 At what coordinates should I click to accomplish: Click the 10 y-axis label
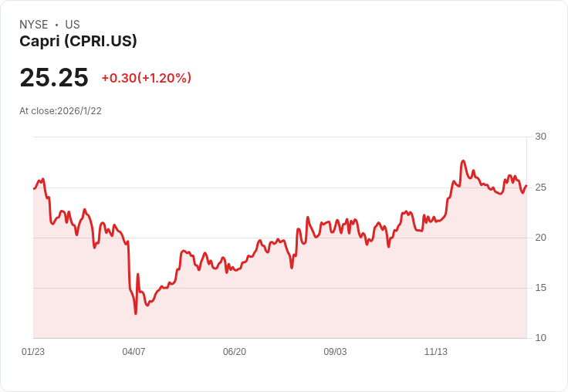click(540, 338)
